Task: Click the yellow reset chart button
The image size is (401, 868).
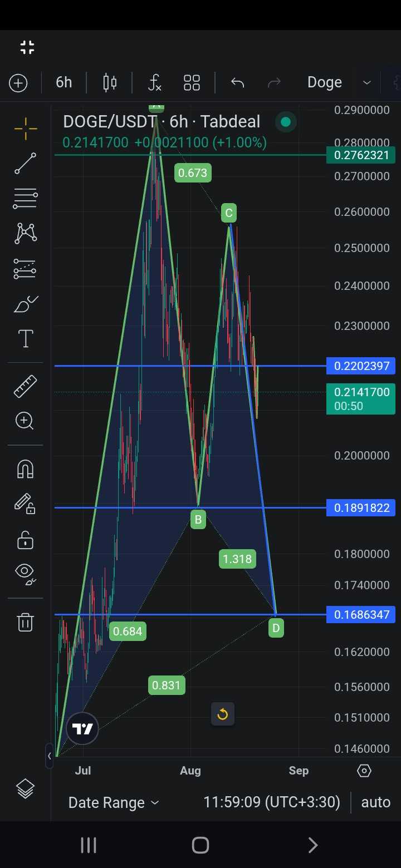Action: 222,714
